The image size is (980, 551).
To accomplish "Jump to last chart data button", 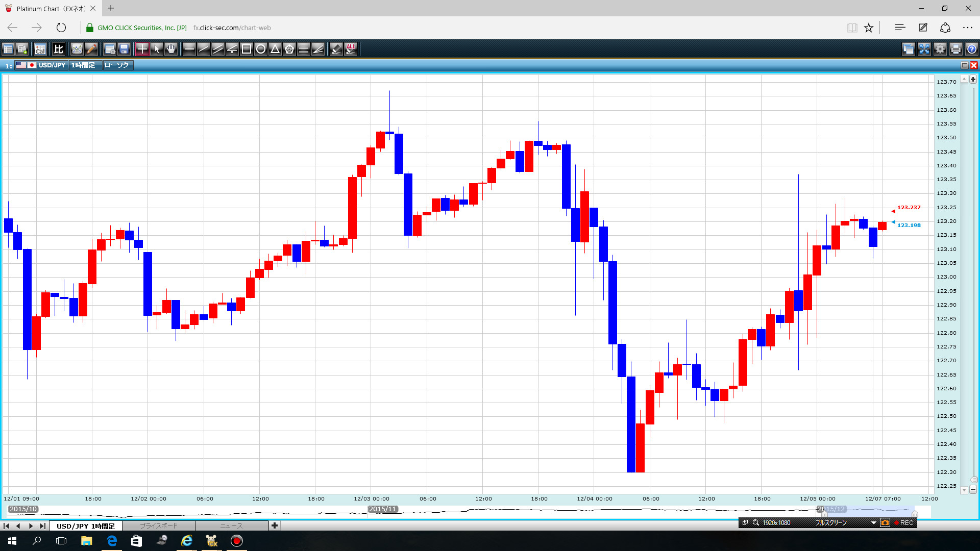I will tap(43, 525).
